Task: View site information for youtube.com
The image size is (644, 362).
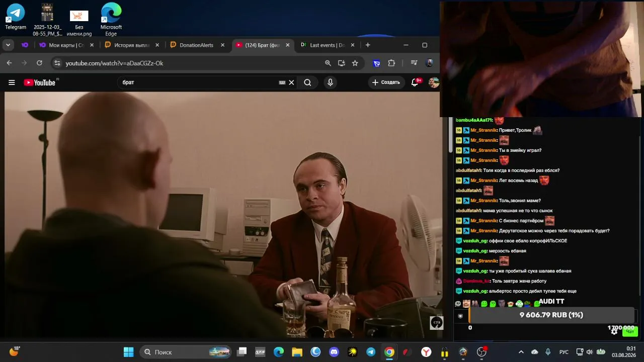Action: [x=57, y=63]
